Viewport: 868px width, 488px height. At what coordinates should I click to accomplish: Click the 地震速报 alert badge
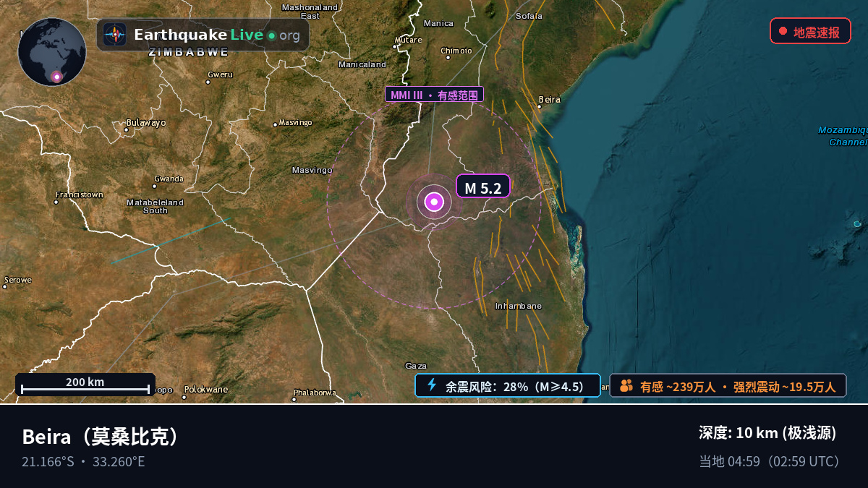point(810,32)
